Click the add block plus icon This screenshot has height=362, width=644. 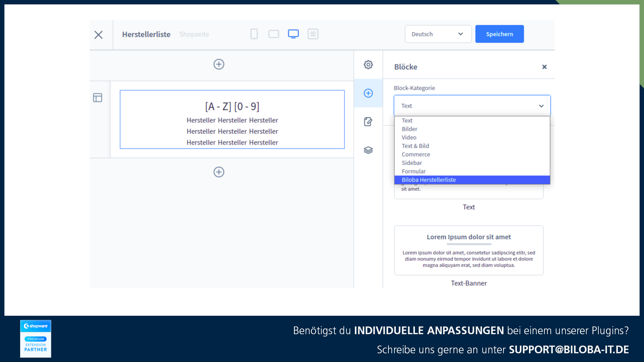[x=368, y=93]
